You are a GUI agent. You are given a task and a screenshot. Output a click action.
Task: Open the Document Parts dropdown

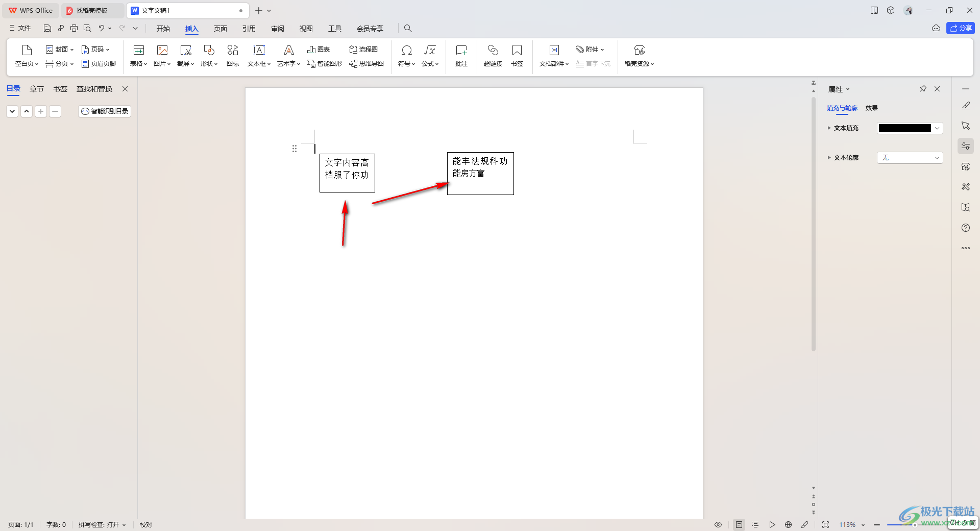554,56
